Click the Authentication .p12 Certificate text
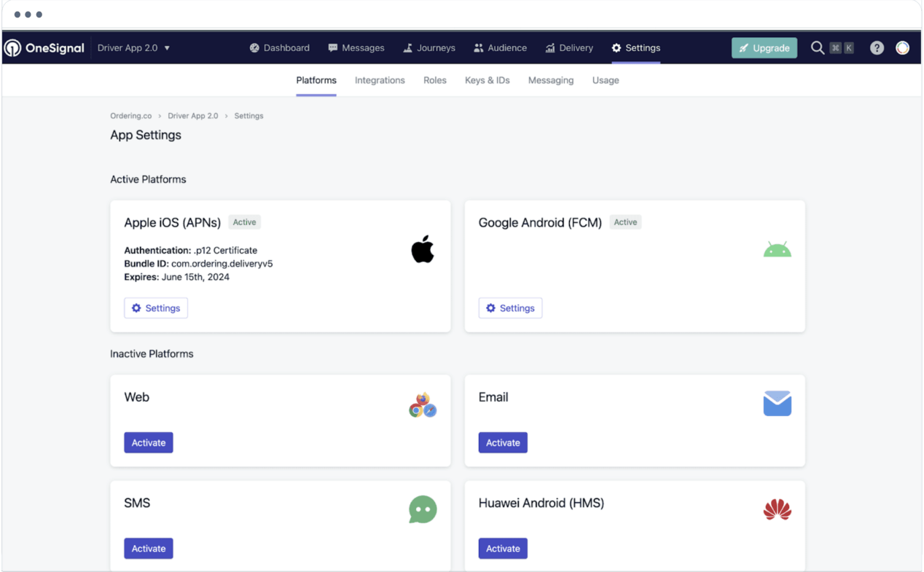Viewport: 924px width, 572px height. 190,251
